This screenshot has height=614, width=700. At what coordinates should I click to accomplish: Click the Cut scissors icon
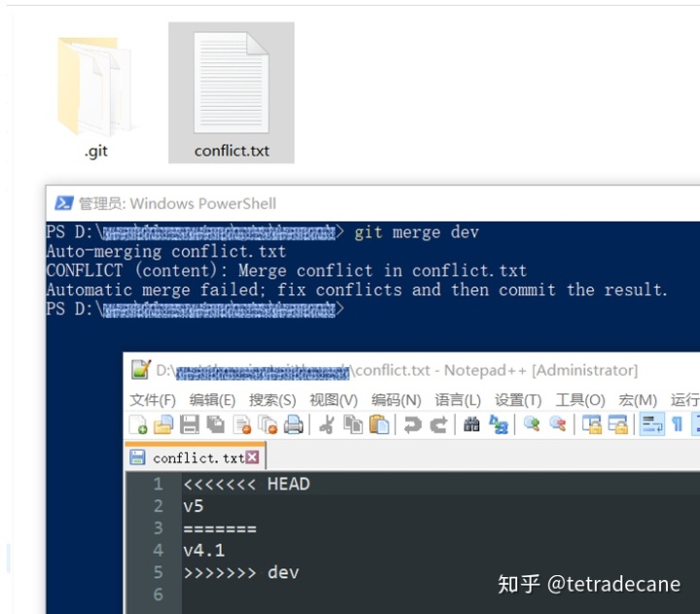tap(327, 425)
